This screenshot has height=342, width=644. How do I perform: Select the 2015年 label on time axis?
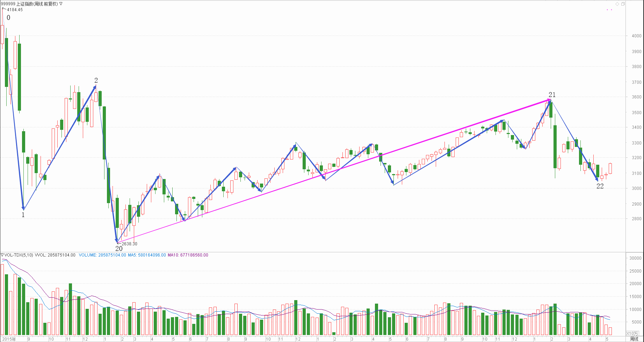9,339
